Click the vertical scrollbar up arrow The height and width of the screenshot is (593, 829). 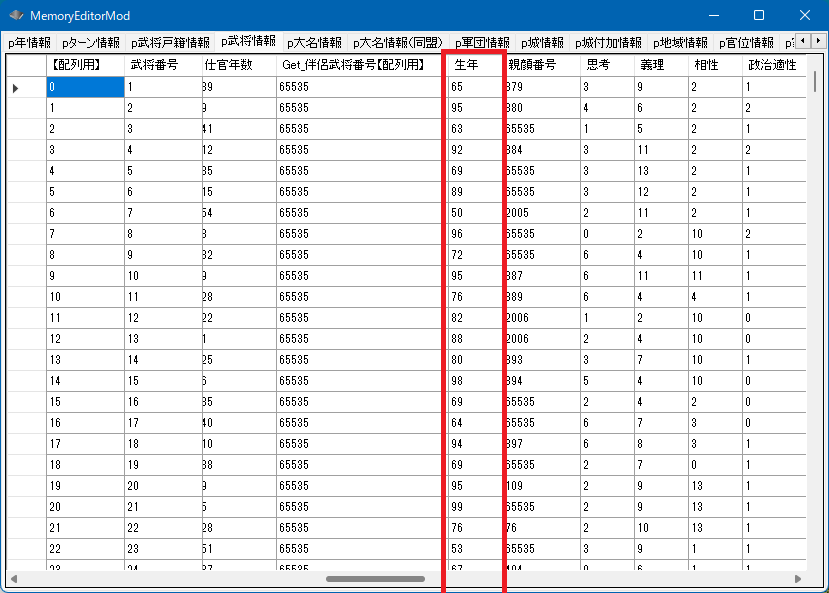point(814,62)
